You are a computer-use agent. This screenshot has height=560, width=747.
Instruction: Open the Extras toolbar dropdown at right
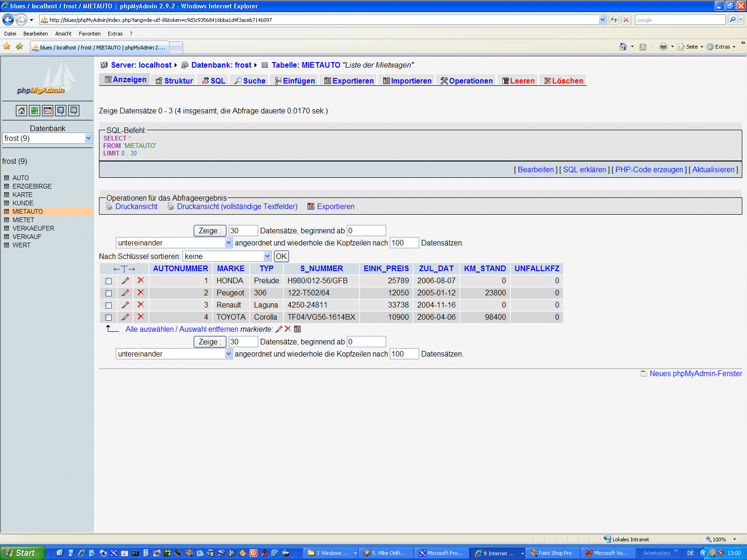[734, 47]
